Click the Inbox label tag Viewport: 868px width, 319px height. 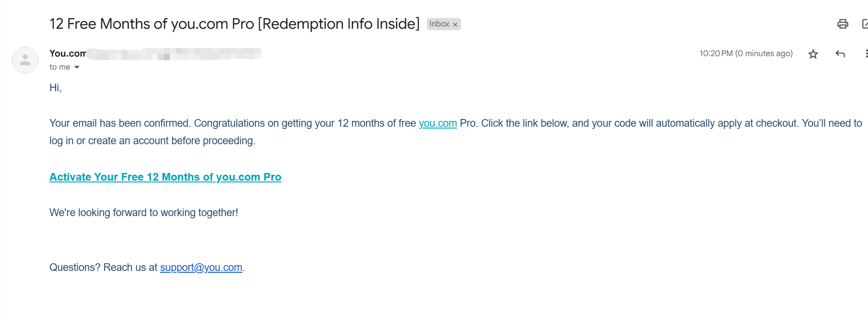tap(439, 24)
